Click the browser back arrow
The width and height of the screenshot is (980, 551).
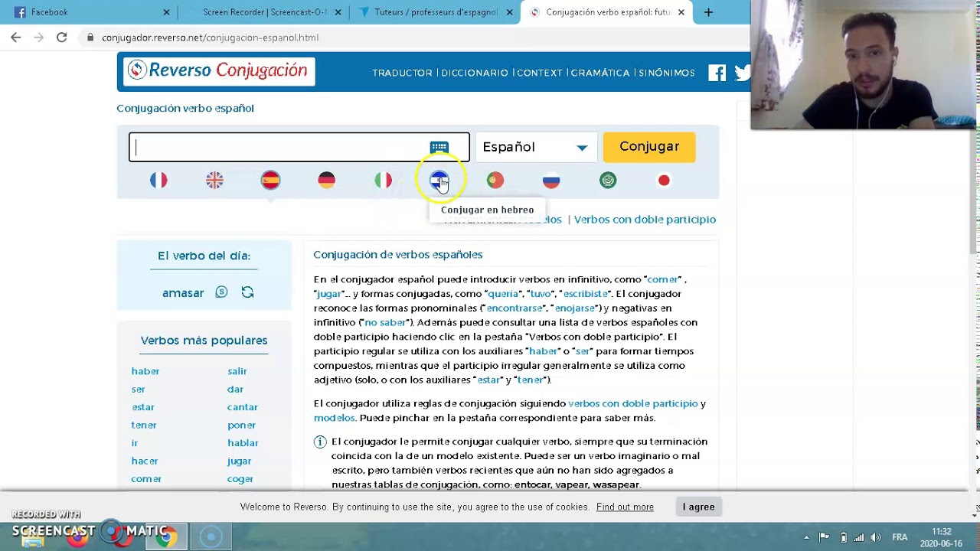(x=16, y=37)
